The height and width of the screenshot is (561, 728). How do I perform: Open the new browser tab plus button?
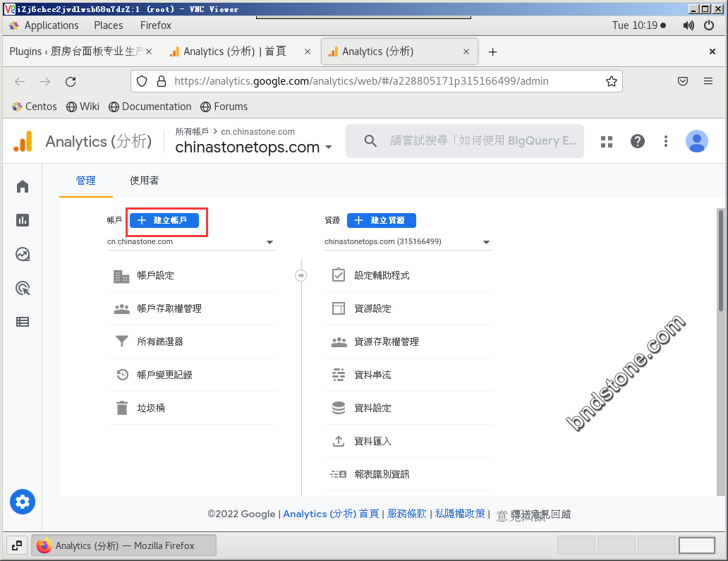pos(492,52)
